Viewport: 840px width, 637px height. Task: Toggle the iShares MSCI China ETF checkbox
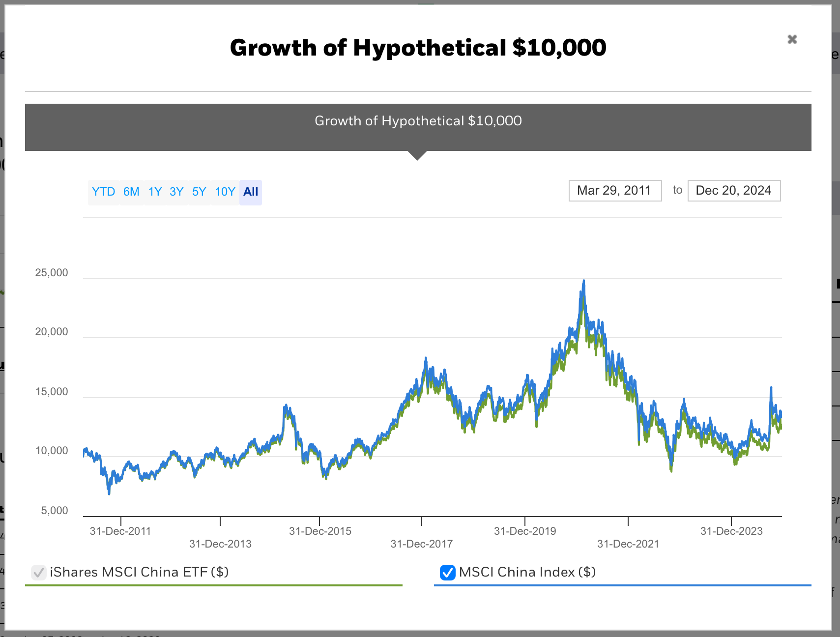38,573
